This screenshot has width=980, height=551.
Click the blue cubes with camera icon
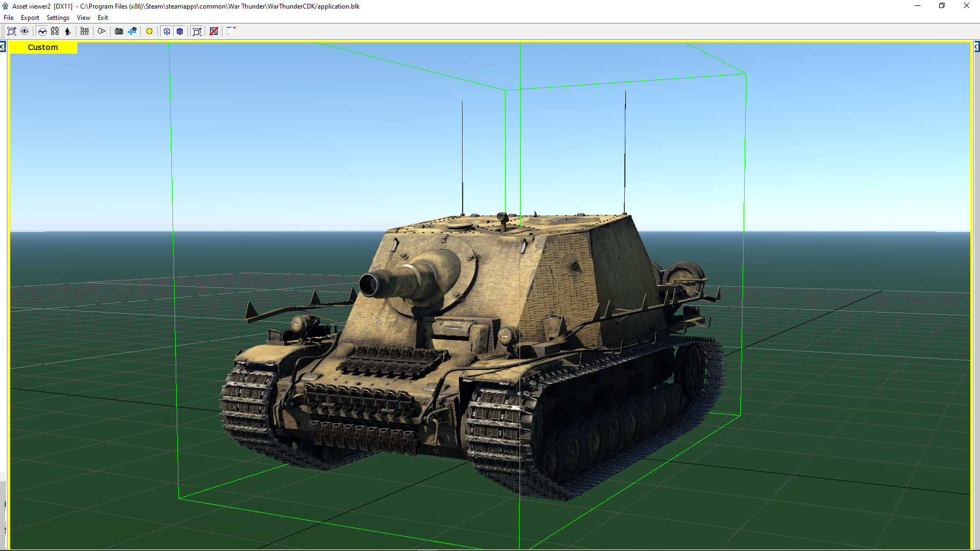132,31
